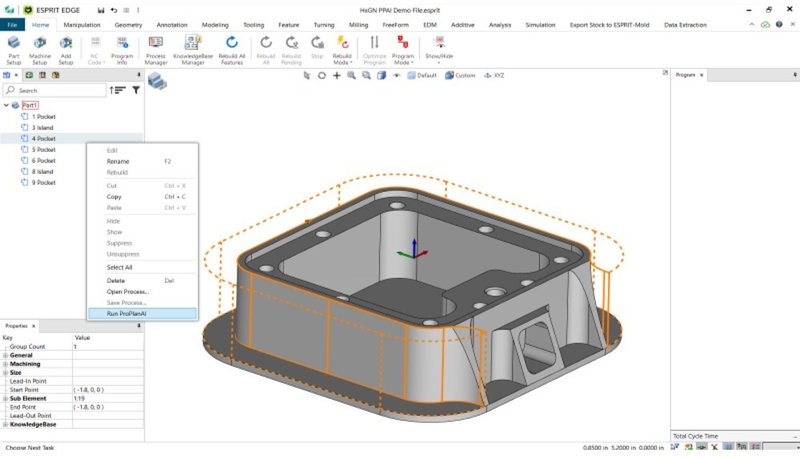
Task: Open Machine Setup
Action: 40,50
